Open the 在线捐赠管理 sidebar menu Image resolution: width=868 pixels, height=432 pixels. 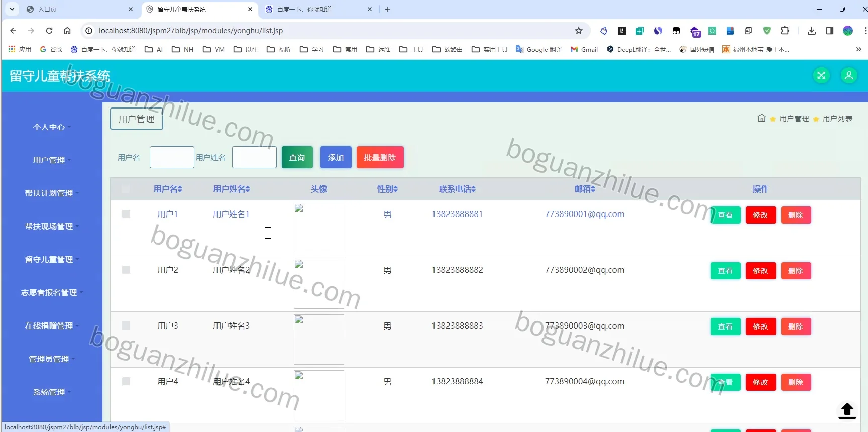pos(52,326)
